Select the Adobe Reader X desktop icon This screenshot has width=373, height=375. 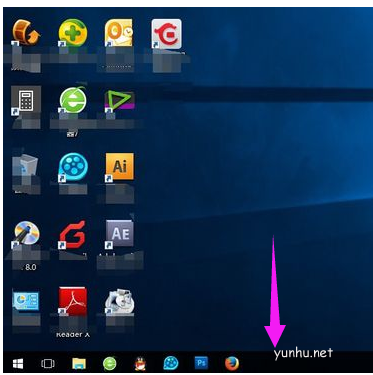click(x=73, y=302)
